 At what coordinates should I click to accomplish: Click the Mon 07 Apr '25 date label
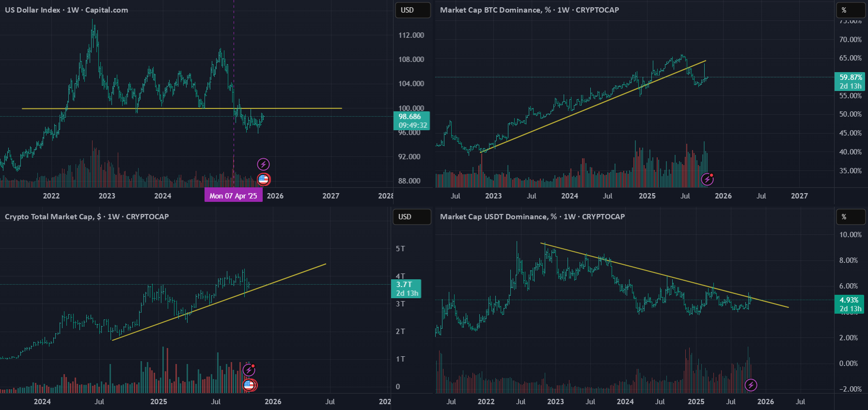pyautogui.click(x=233, y=196)
